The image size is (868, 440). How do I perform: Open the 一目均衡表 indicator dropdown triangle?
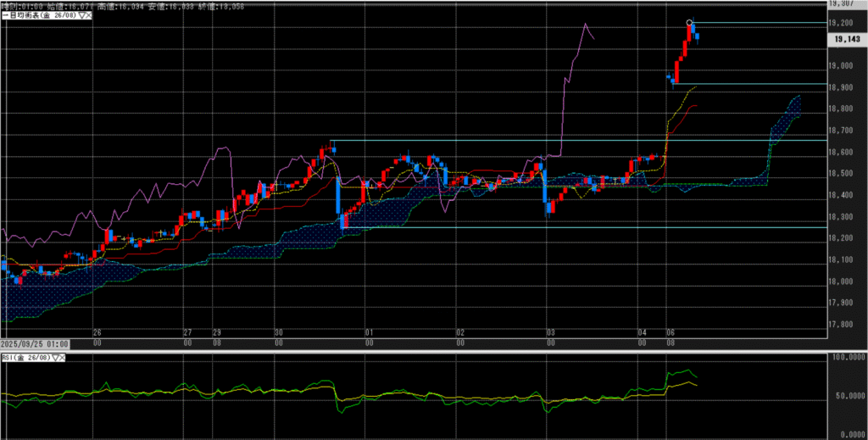(81, 15)
